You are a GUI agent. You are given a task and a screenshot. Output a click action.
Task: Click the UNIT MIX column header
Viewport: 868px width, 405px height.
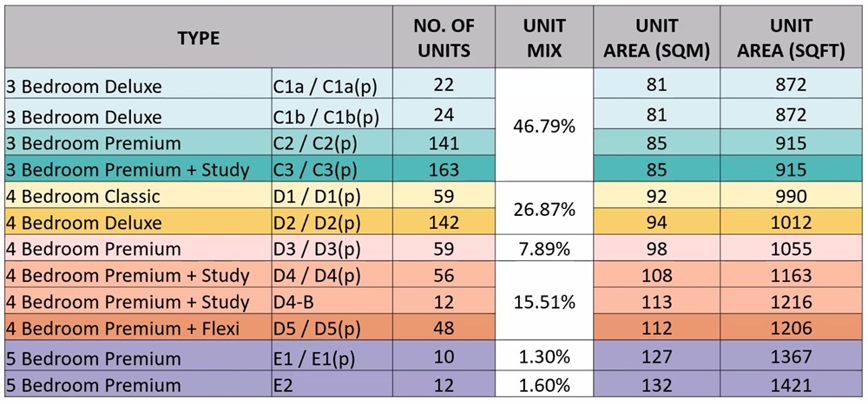(x=544, y=38)
